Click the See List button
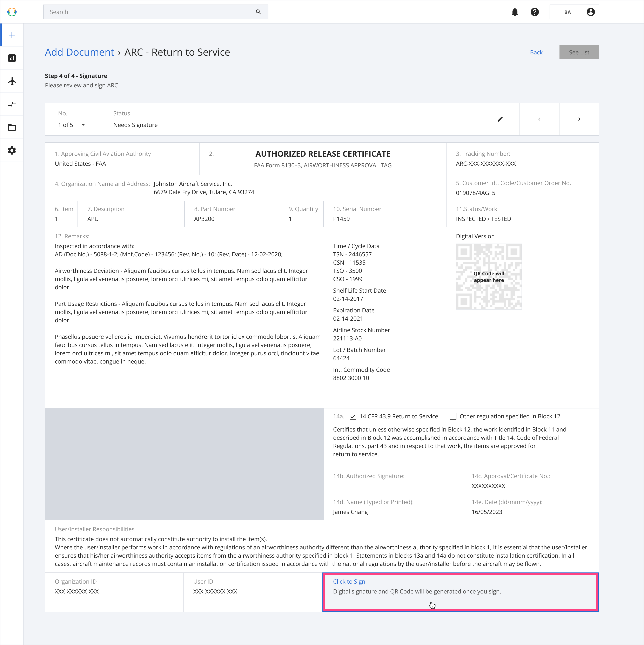 click(x=579, y=52)
